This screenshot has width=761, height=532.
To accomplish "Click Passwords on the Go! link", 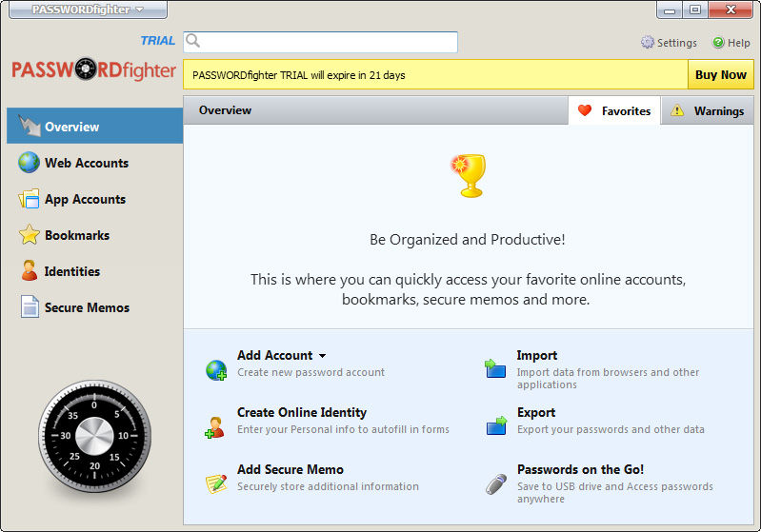I will (580, 469).
